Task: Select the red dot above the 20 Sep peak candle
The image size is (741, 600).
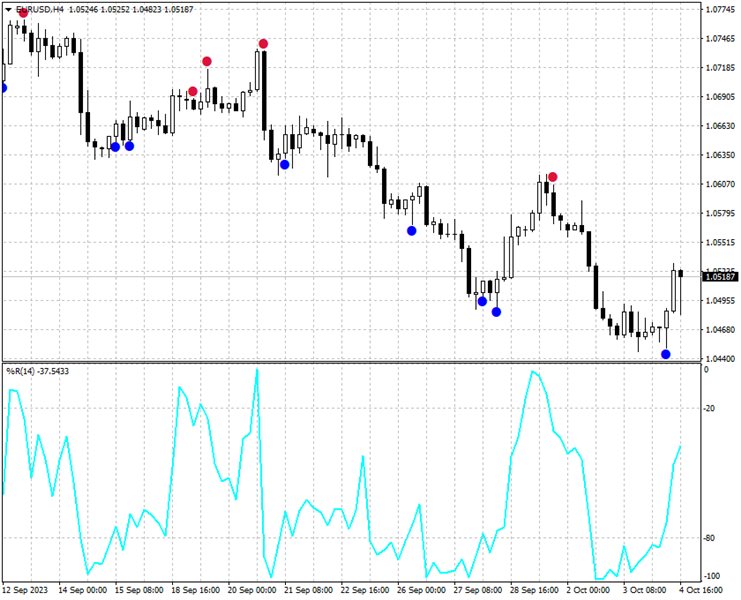Action: click(x=263, y=44)
